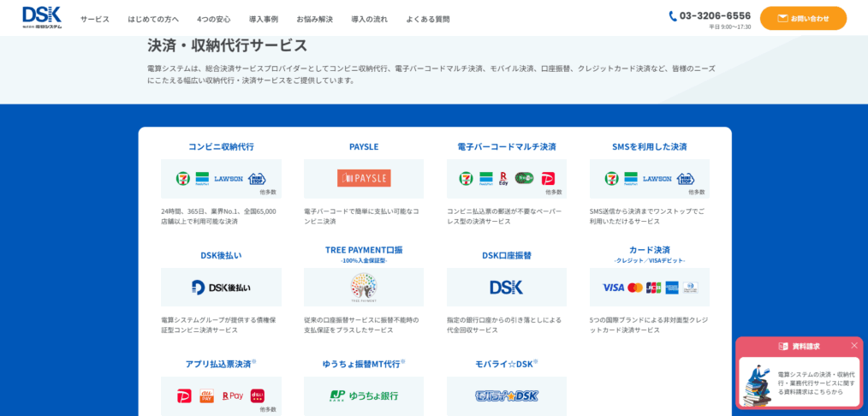Open the DSK後払い title link

click(x=222, y=255)
